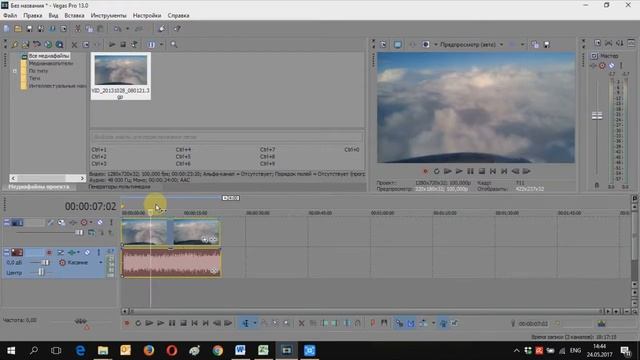Solo the audio track

click(x=98, y=253)
